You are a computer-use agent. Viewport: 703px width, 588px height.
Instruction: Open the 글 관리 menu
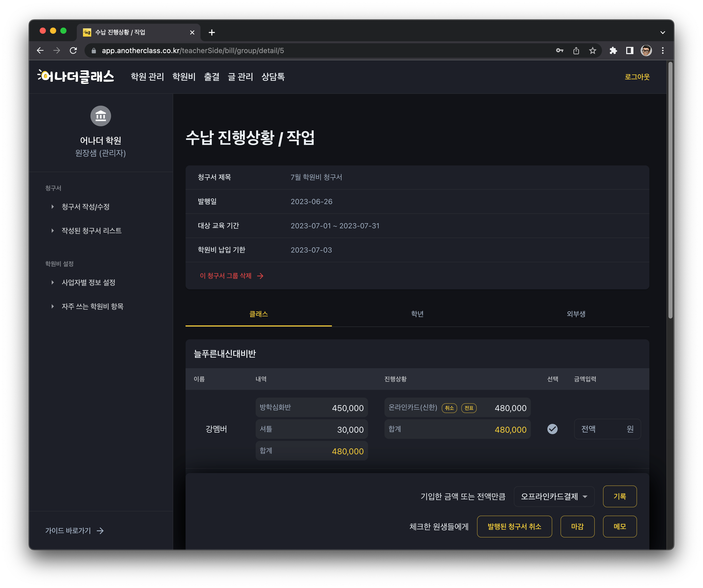240,77
